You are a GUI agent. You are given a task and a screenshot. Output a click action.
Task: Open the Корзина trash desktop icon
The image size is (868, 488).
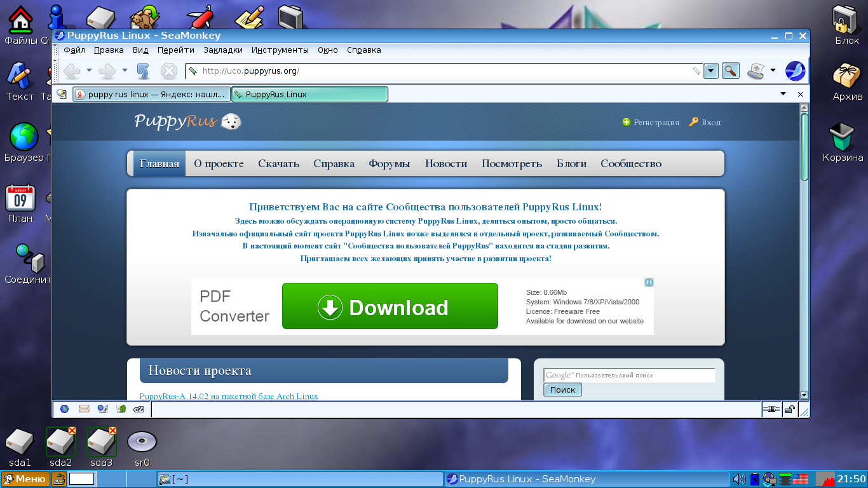843,137
